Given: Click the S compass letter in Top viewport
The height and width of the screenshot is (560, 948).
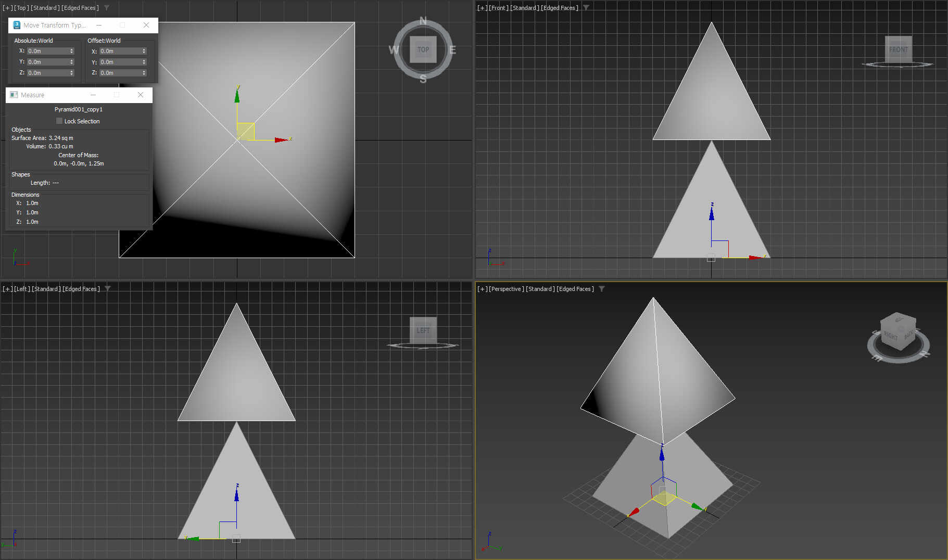Looking at the screenshot, I should point(423,79).
